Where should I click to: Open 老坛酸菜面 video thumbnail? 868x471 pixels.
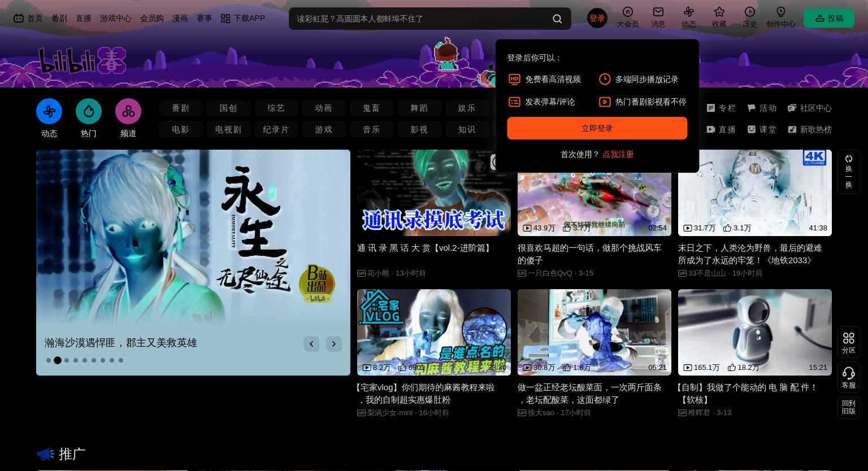coord(594,332)
